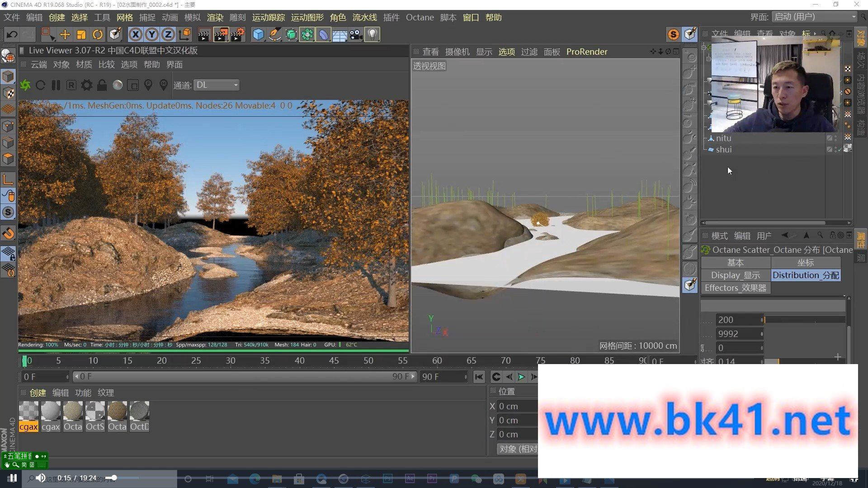Render to Picture Viewer

coord(221,34)
